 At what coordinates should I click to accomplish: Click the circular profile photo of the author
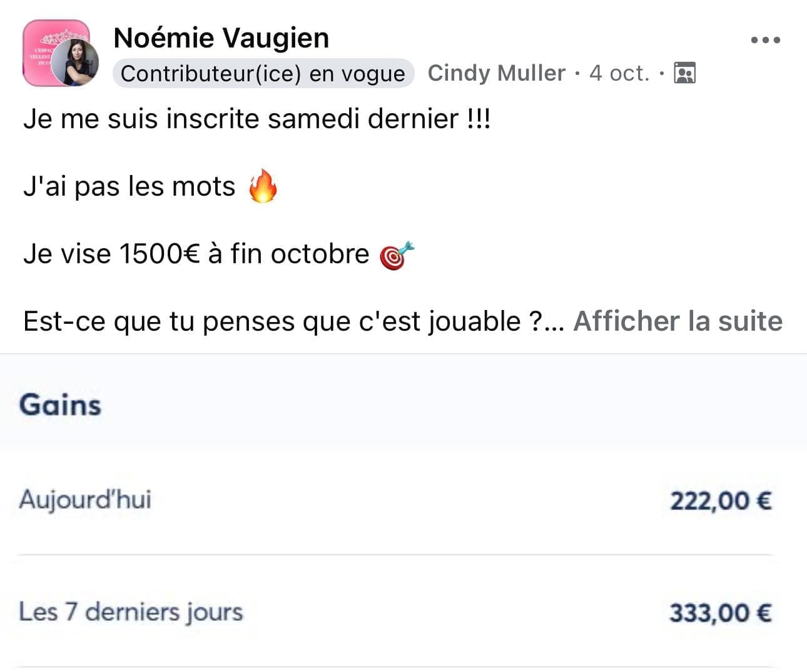(x=74, y=63)
